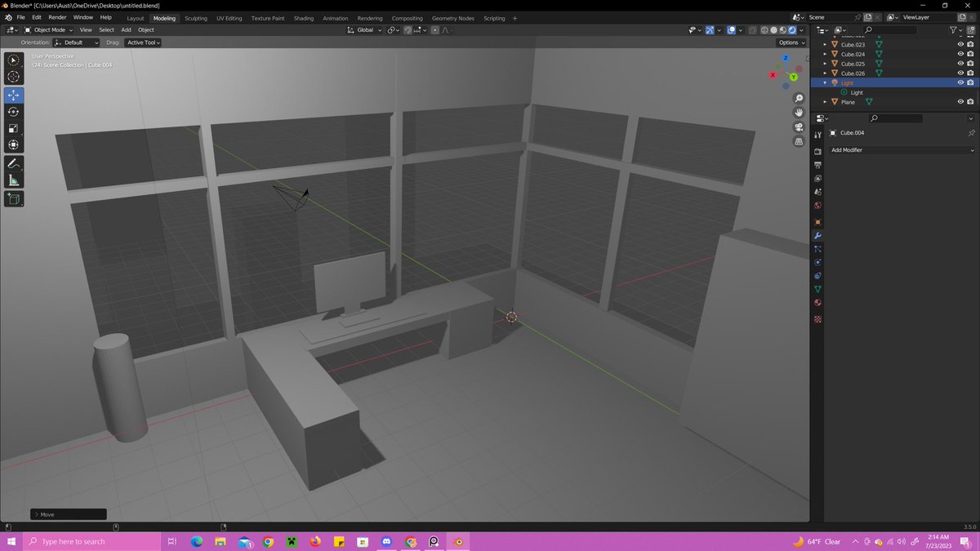Switch to Shading workspace tab
Viewport: 980px width, 551px height.
[x=304, y=18]
